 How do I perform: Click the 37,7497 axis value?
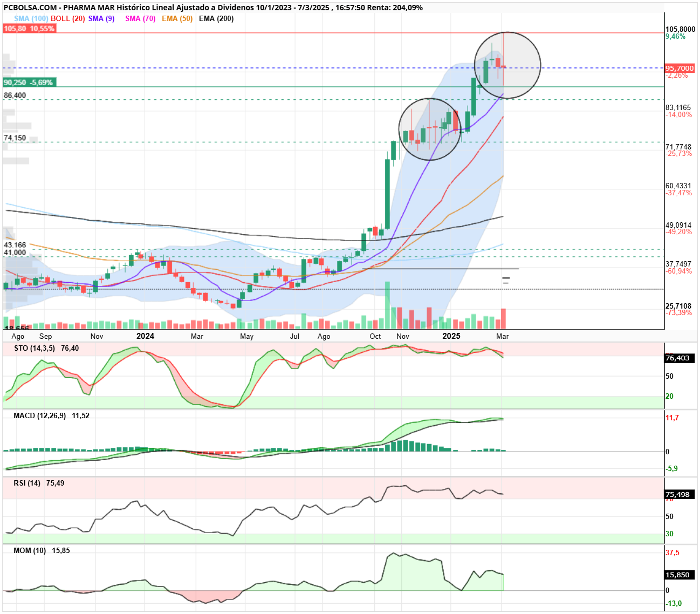pos(678,264)
